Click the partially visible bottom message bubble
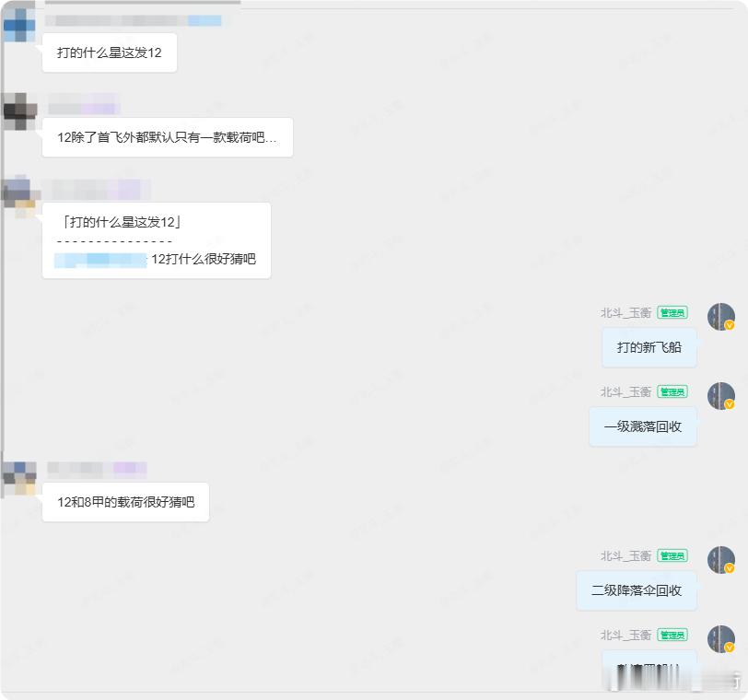This screenshot has width=748, height=700. [649, 666]
